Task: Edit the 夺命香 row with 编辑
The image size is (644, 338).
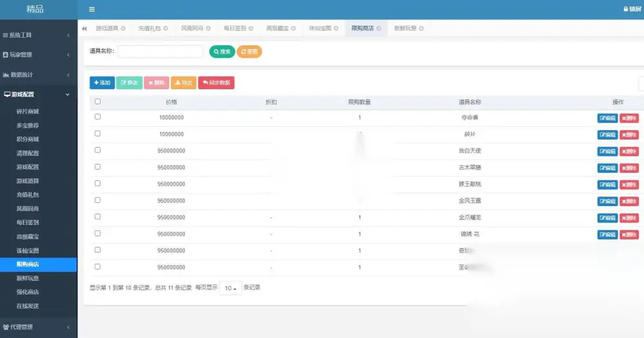Action: click(x=607, y=118)
